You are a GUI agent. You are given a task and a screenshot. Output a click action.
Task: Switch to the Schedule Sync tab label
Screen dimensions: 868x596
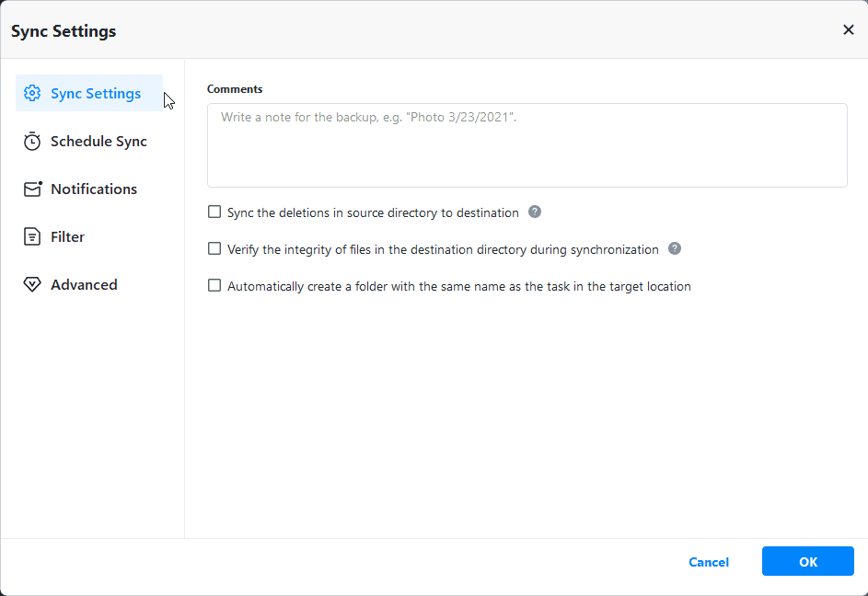[x=98, y=142]
